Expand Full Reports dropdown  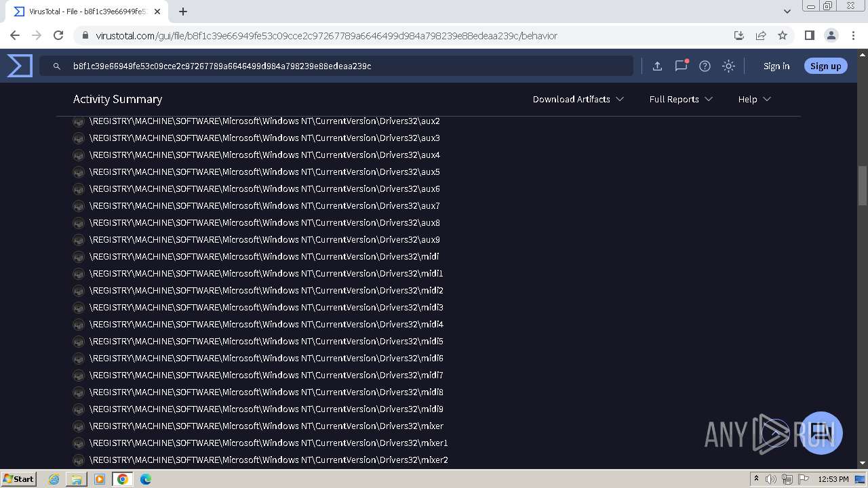pos(681,99)
